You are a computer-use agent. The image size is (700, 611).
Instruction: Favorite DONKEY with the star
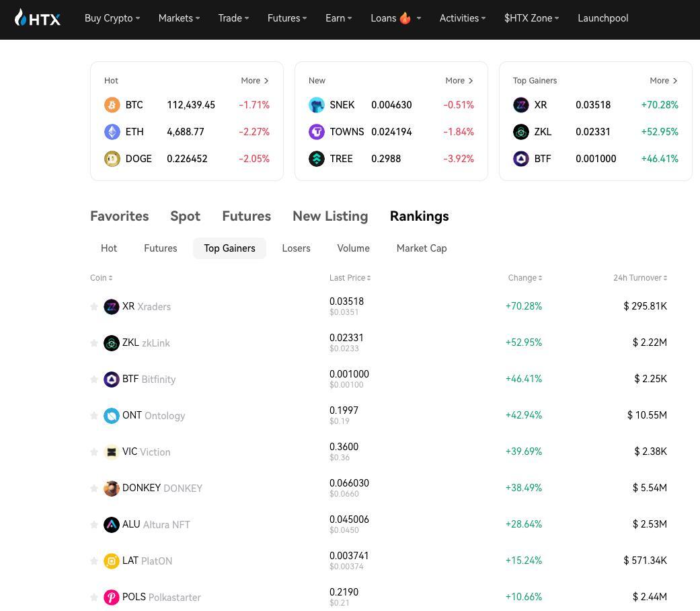pos(93,488)
